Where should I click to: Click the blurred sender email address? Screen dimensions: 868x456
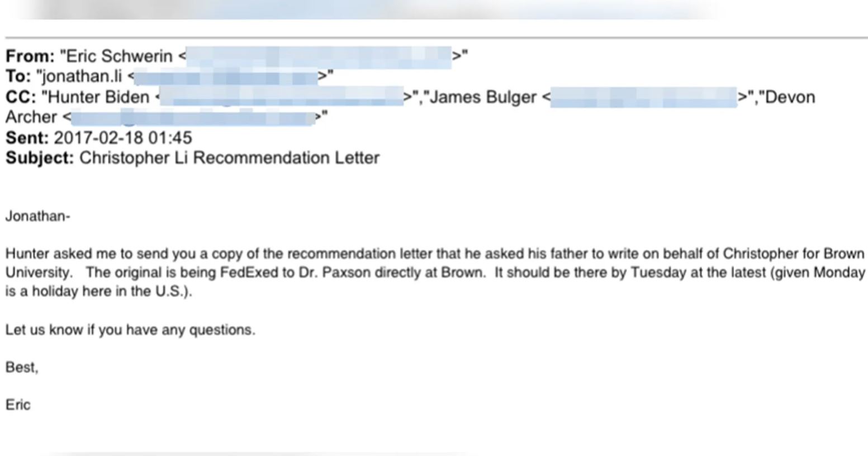click(319, 56)
